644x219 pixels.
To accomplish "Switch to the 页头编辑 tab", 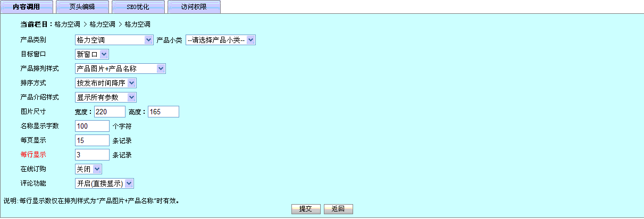I will [x=82, y=7].
